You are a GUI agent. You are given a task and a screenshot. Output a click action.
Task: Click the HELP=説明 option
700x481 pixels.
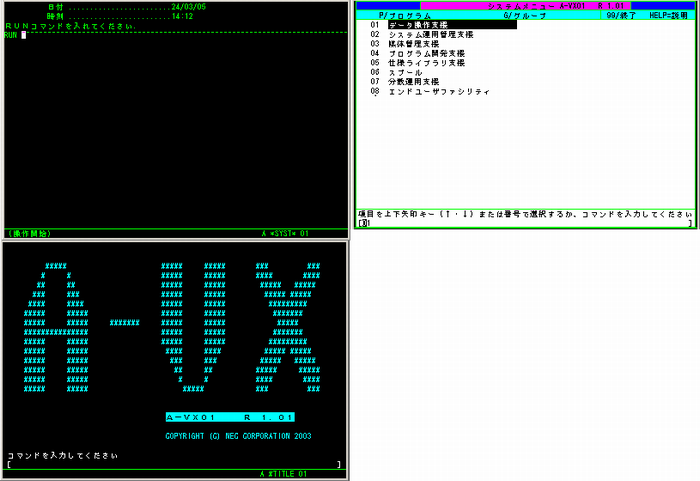(x=668, y=16)
